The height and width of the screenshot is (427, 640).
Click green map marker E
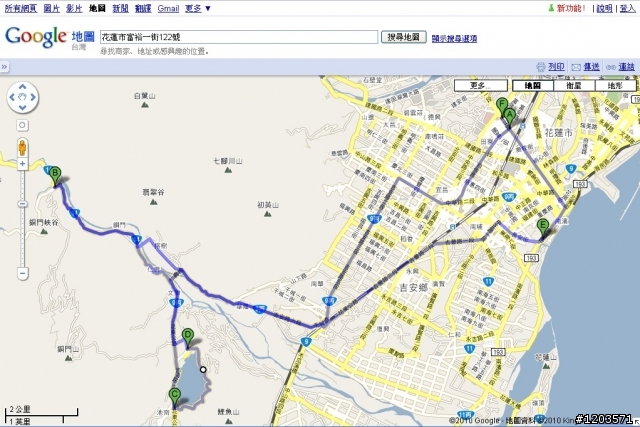(542, 229)
